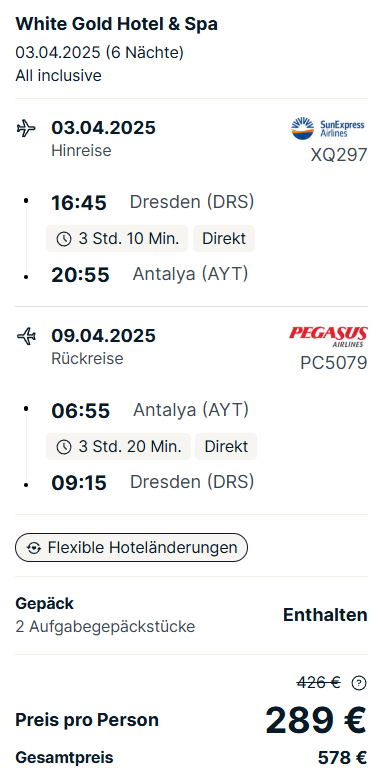Click the clock icon beside 3 Std. 10 Min.
The width and height of the screenshot is (379, 780).
click(x=64, y=239)
